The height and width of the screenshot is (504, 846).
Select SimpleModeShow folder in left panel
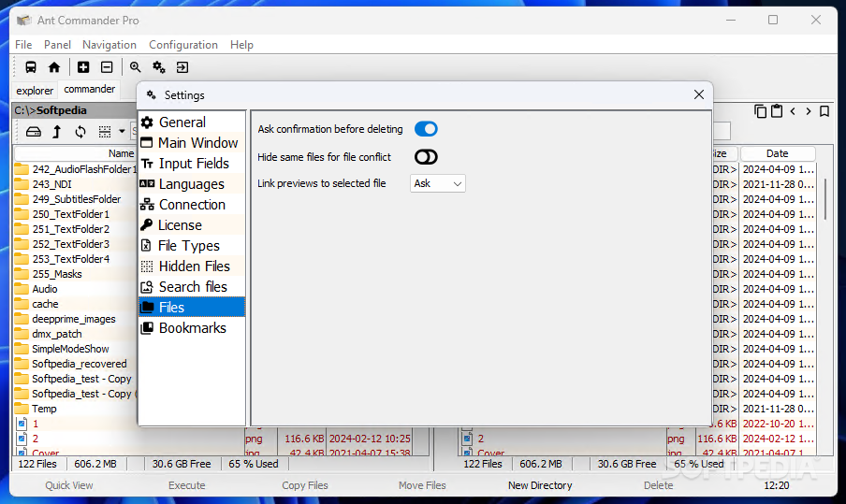click(70, 350)
